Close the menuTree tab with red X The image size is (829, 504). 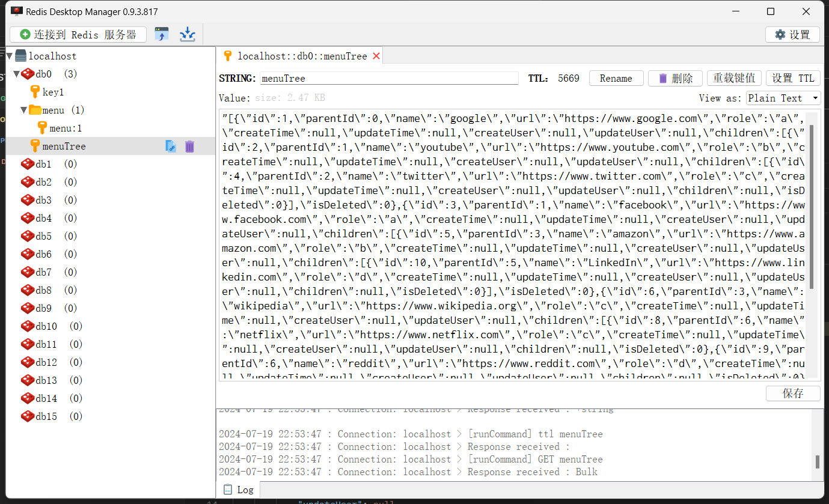(x=376, y=56)
